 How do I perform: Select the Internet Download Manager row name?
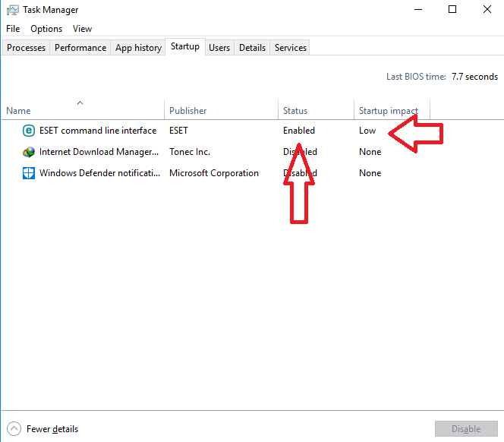(99, 152)
